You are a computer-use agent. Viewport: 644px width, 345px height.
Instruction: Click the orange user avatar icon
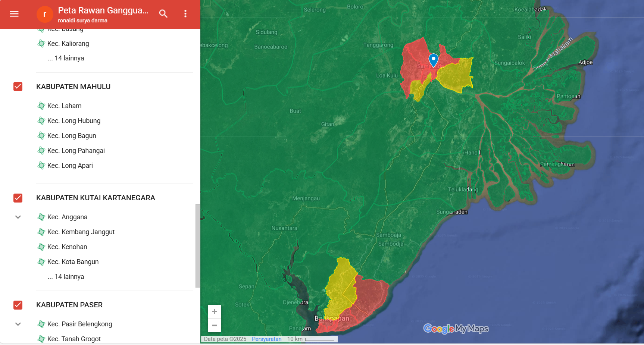45,14
